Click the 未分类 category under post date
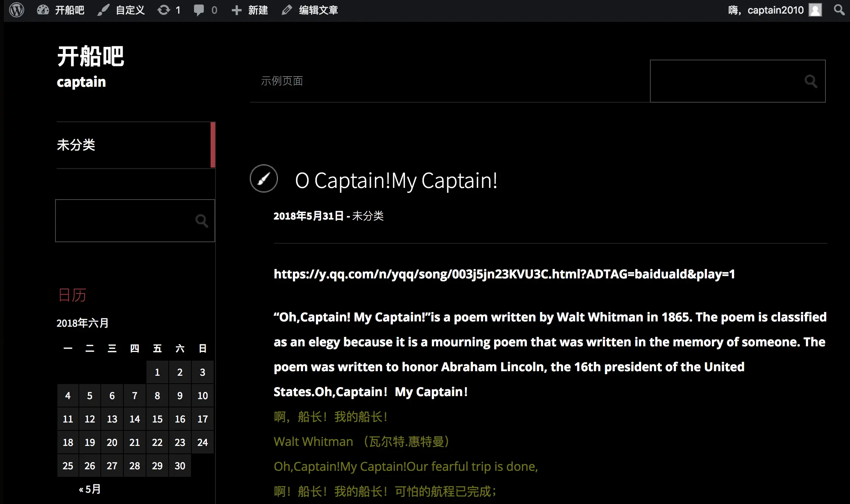Viewport: 850px width, 504px height. [x=368, y=216]
